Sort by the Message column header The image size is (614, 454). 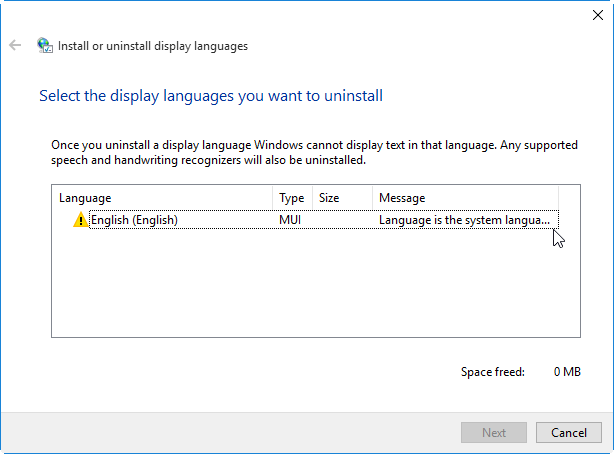466,198
